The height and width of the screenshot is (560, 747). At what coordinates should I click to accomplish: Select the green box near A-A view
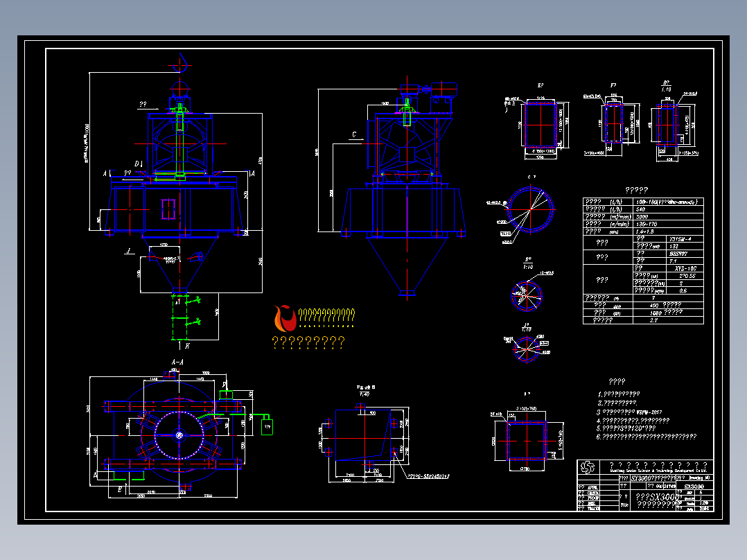click(x=267, y=426)
